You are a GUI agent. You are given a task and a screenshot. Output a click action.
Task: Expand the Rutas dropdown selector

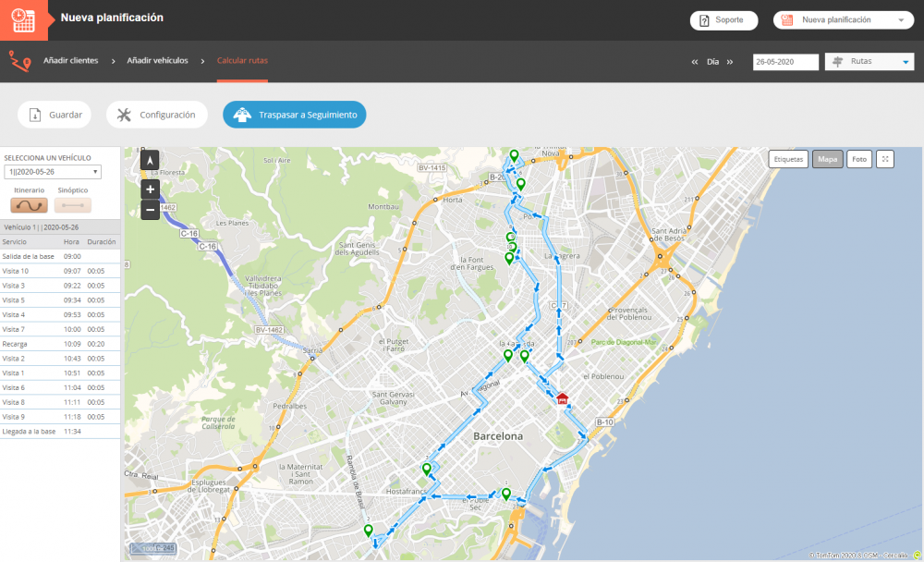click(869, 62)
